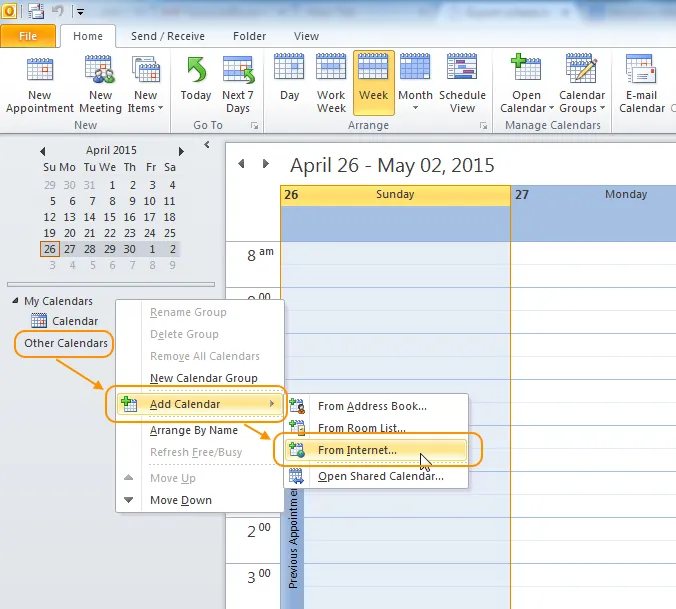Open Customize Quick Access Toolbar dropdown
This screenshot has height=609, width=676.
(80, 12)
